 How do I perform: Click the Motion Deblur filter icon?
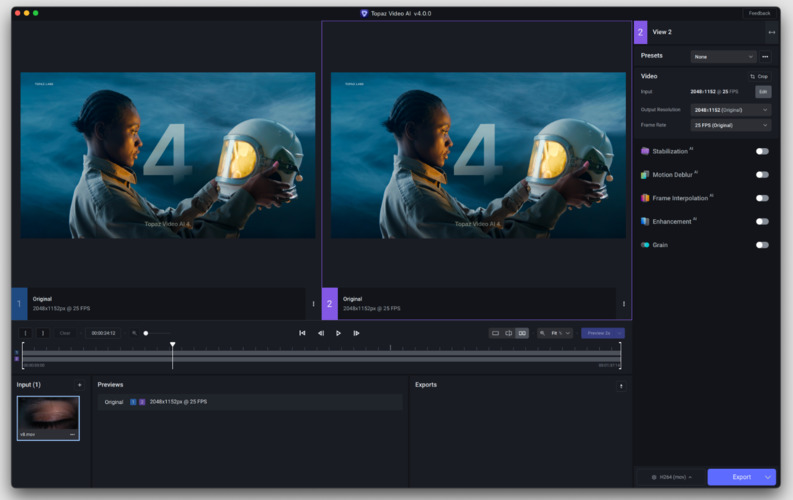point(645,175)
